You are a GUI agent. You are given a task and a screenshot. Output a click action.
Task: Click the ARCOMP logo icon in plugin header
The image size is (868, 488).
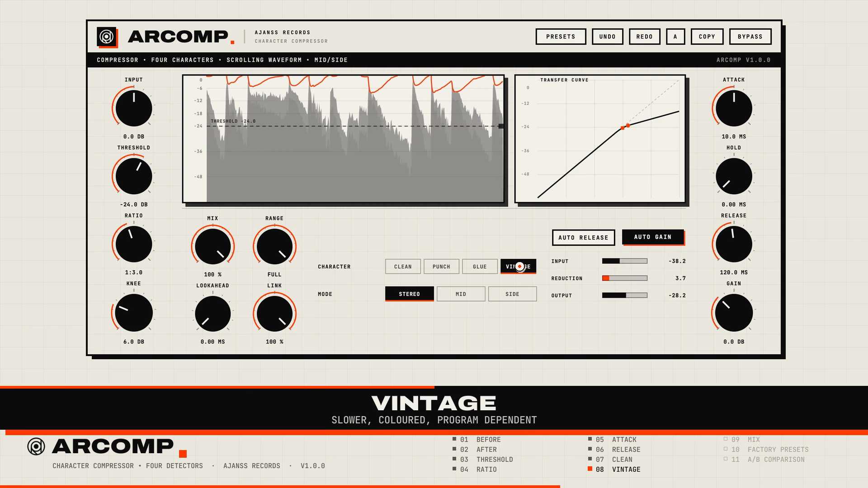pos(107,37)
